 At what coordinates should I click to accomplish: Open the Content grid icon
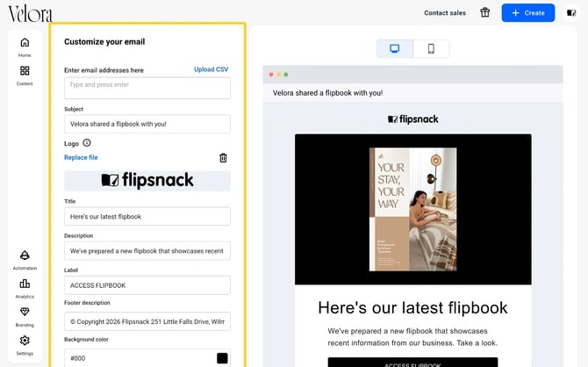point(25,70)
